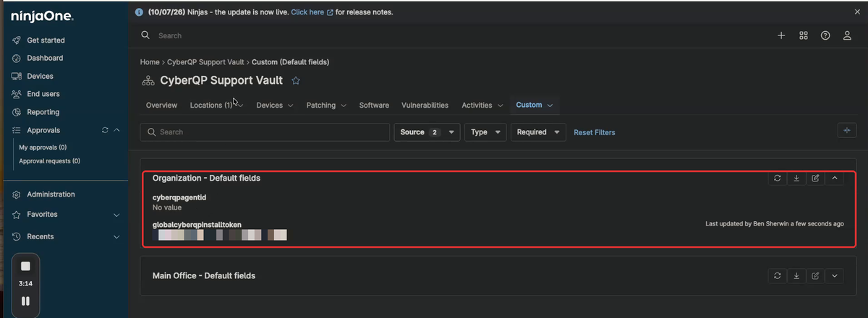Collapse the Approvals sidebar section
Viewport: 868px width, 318px height.
tap(116, 130)
